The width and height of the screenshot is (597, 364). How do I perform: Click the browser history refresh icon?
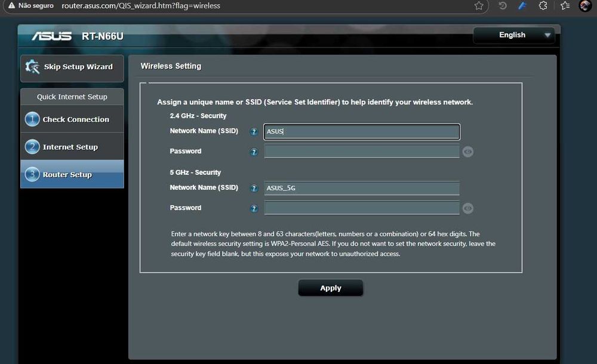click(503, 6)
